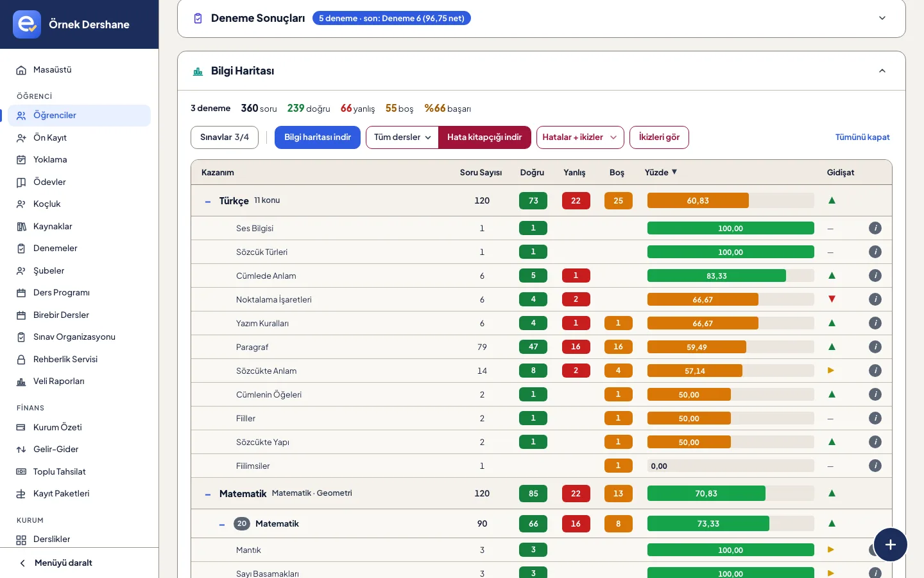924x578 pixels.
Task: Click the Yoklama calendar-check icon
Action: pyautogui.click(x=21, y=160)
